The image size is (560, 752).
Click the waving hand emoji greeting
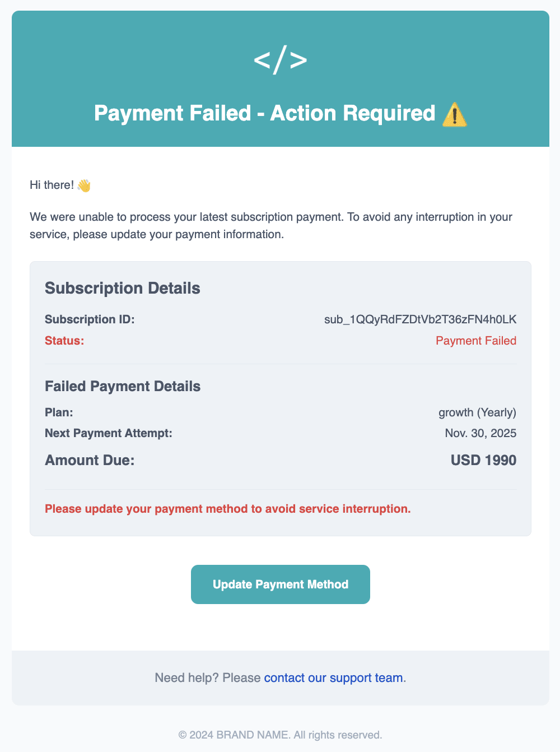[85, 184]
